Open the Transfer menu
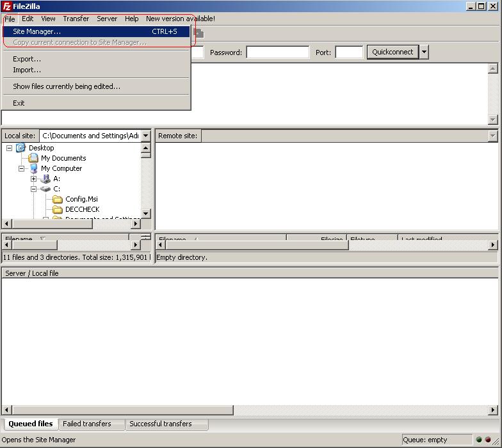 pyautogui.click(x=76, y=19)
